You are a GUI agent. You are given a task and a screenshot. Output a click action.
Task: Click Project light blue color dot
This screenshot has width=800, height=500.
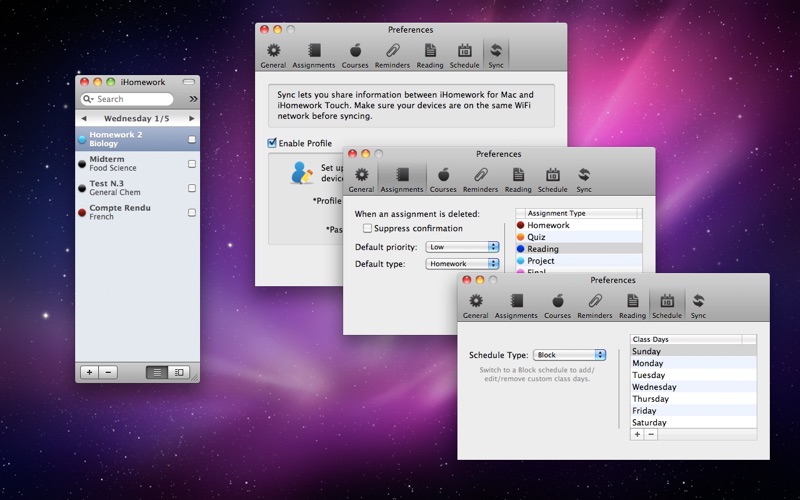click(520, 261)
